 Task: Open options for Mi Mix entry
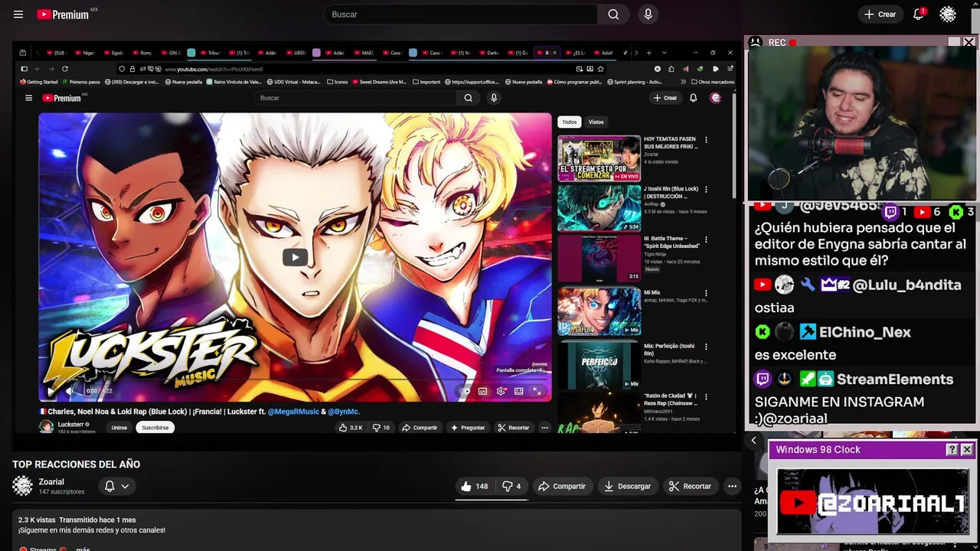point(706,293)
